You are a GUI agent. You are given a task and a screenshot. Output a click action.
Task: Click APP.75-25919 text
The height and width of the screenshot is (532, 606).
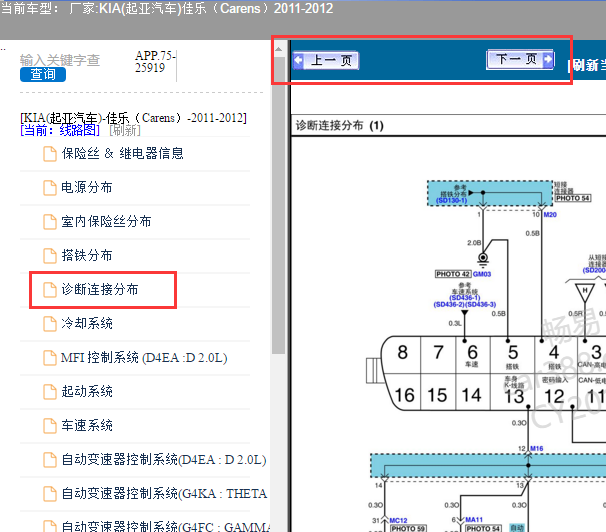155,62
